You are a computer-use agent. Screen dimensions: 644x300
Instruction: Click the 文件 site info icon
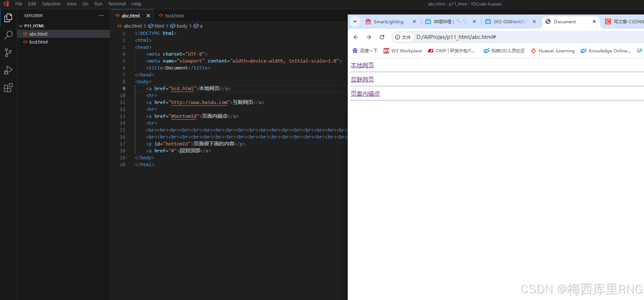click(403, 37)
